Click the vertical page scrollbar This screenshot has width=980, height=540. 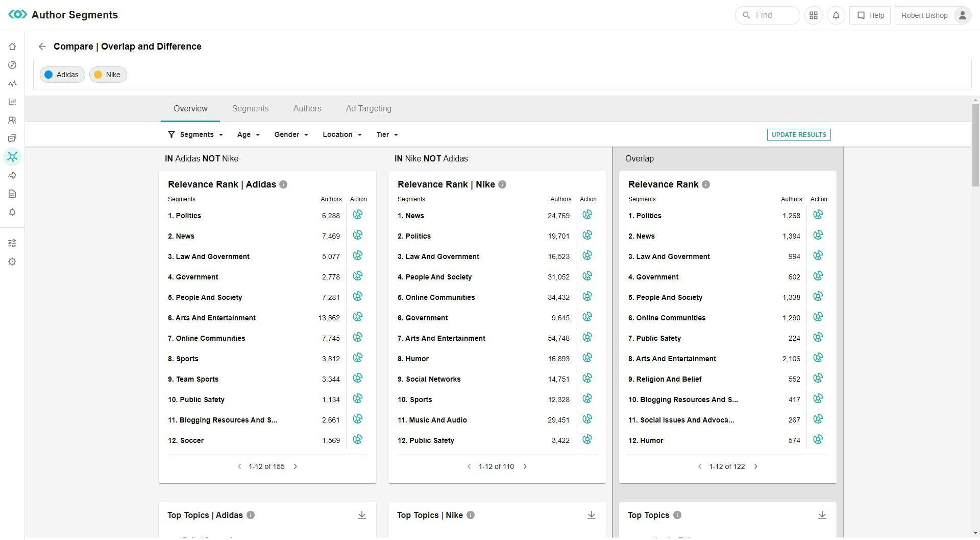coord(975,145)
